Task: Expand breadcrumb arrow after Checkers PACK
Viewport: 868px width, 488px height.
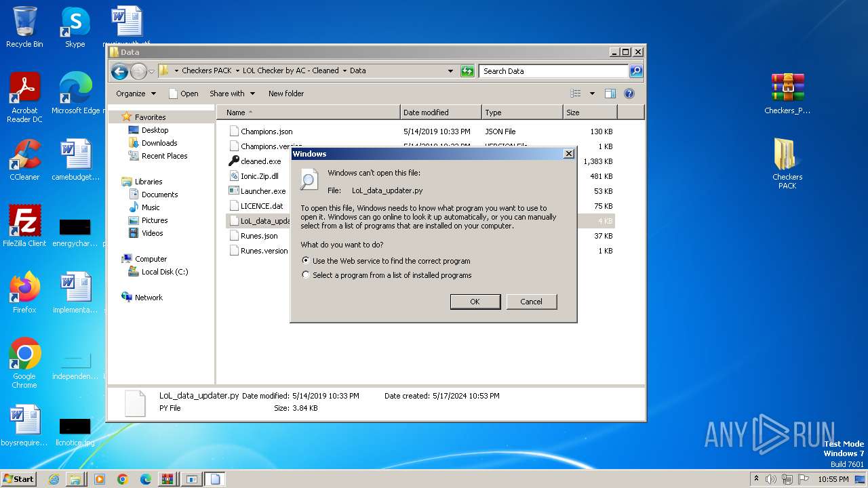Action: [237, 70]
